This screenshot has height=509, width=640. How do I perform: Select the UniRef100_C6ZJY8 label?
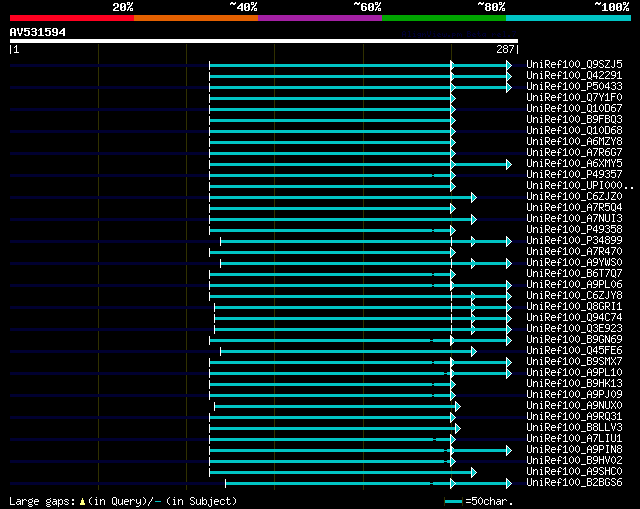pyautogui.click(x=574, y=296)
